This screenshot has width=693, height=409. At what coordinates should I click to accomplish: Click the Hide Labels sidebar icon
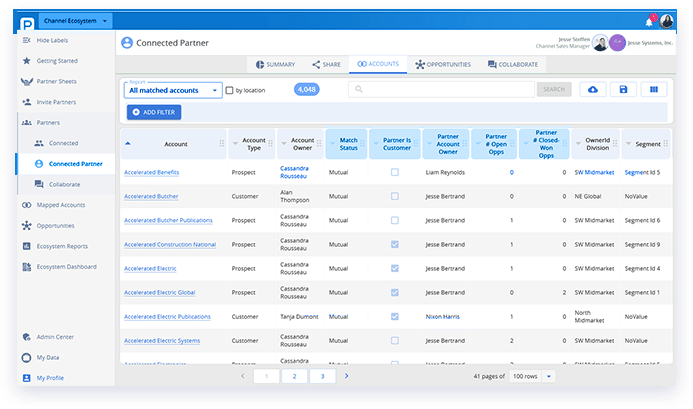pyautogui.click(x=27, y=40)
